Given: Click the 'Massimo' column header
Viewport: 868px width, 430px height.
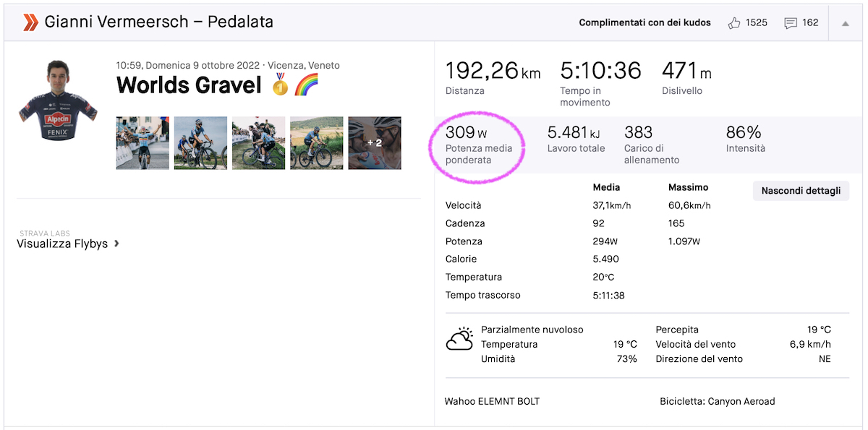Looking at the screenshot, I should point(689,188).
